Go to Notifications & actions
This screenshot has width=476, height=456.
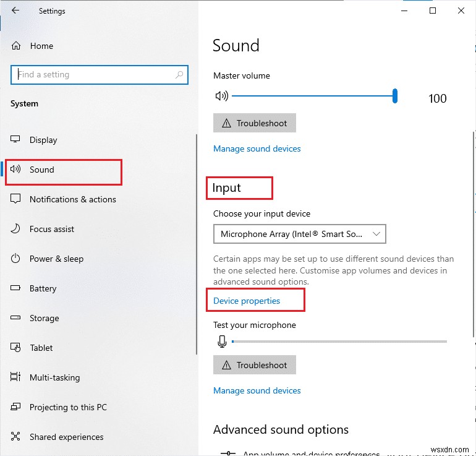tap(72, 199)
